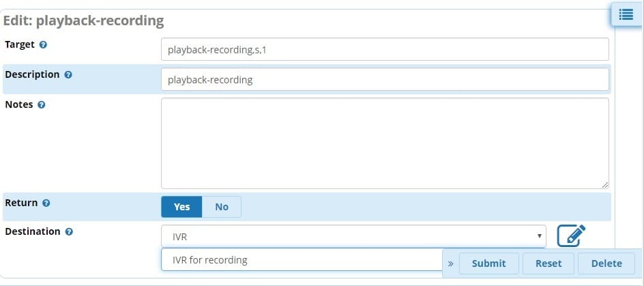Open the 'IVR for recording' dropdown
Viewport: 644px width, 286px height.
tap(302, 259)
